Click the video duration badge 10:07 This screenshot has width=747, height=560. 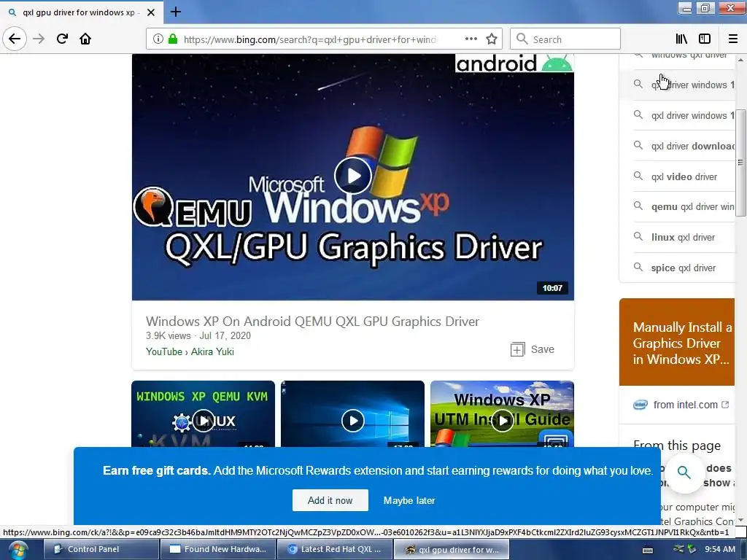(x=552, y=287)
